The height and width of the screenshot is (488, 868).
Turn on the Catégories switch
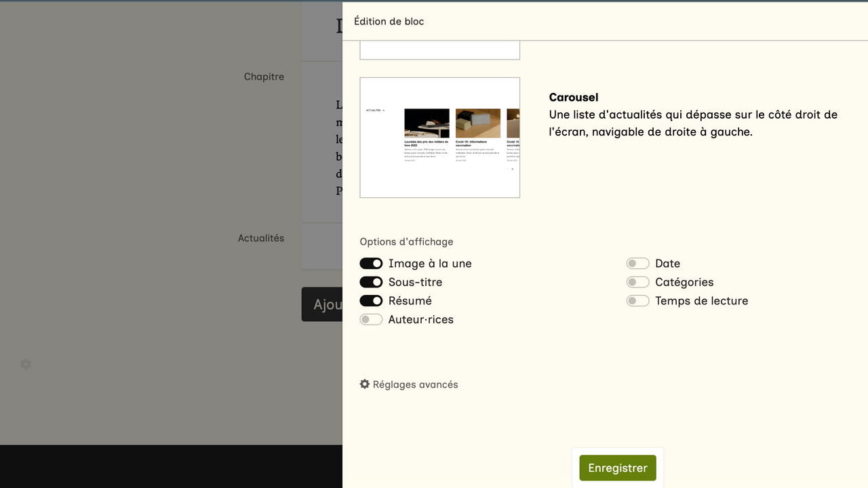pos(637,282)
